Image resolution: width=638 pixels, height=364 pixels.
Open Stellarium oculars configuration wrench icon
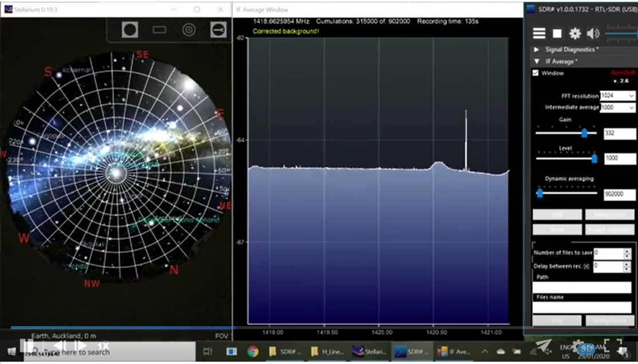[x=218, y=30]
